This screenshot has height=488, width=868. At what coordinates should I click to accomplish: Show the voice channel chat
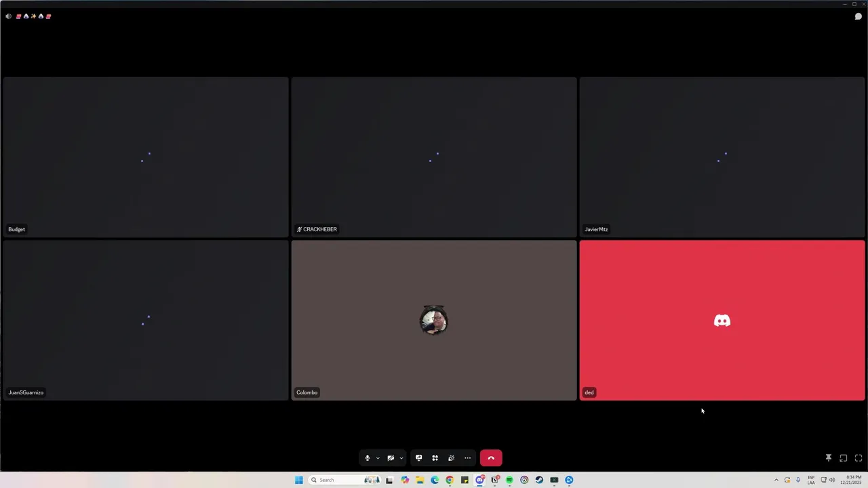click(858, 16)
